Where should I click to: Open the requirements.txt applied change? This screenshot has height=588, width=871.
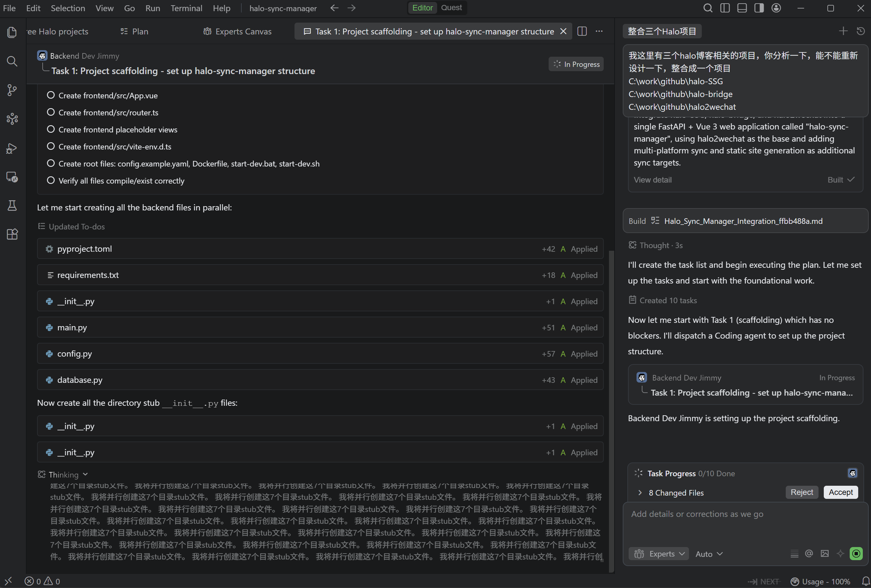[320, 275]
